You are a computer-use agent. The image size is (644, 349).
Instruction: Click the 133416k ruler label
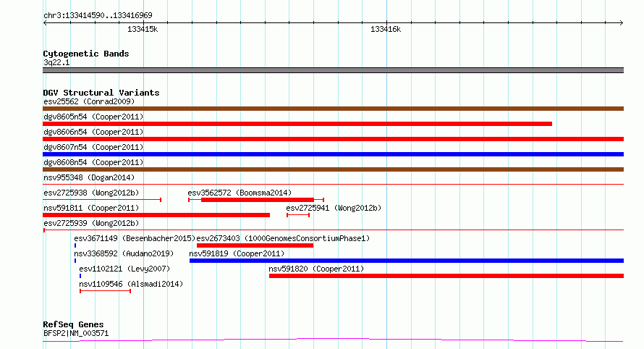pyautogui.click(x=386, y=29)
